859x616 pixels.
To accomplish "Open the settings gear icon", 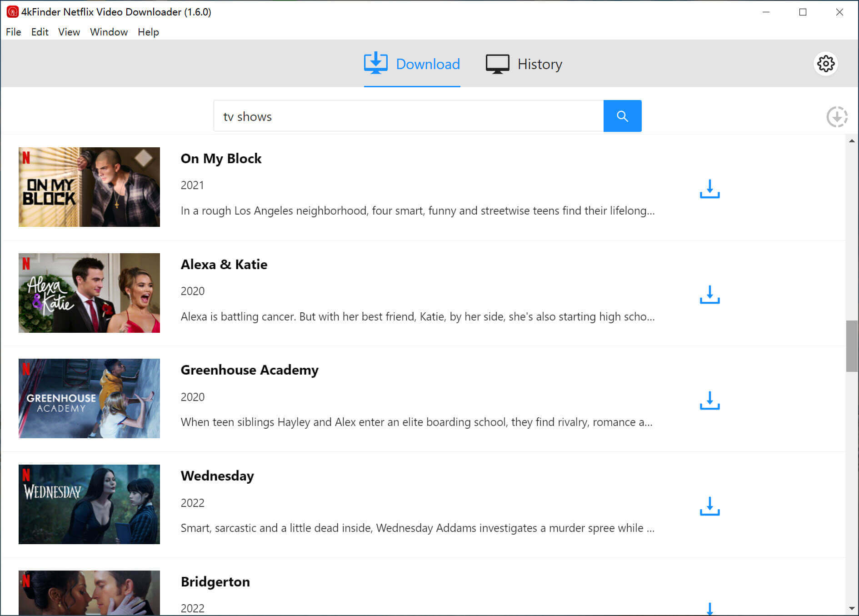I will pos(825,64).
